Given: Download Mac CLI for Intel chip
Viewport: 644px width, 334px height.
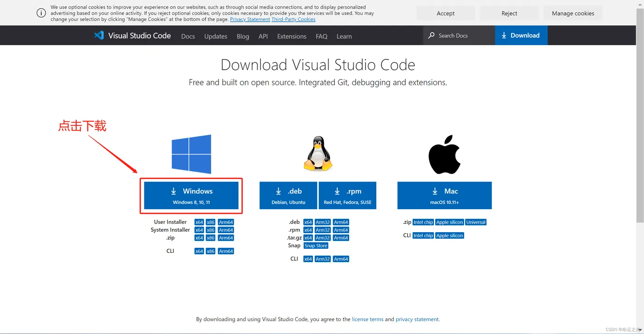Looking at the screenshot, I should point(423,235).
